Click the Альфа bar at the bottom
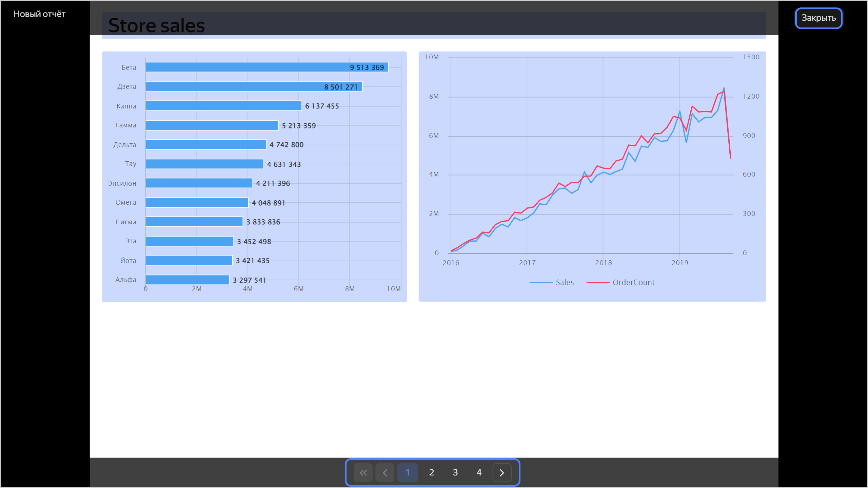 point(187,280)
